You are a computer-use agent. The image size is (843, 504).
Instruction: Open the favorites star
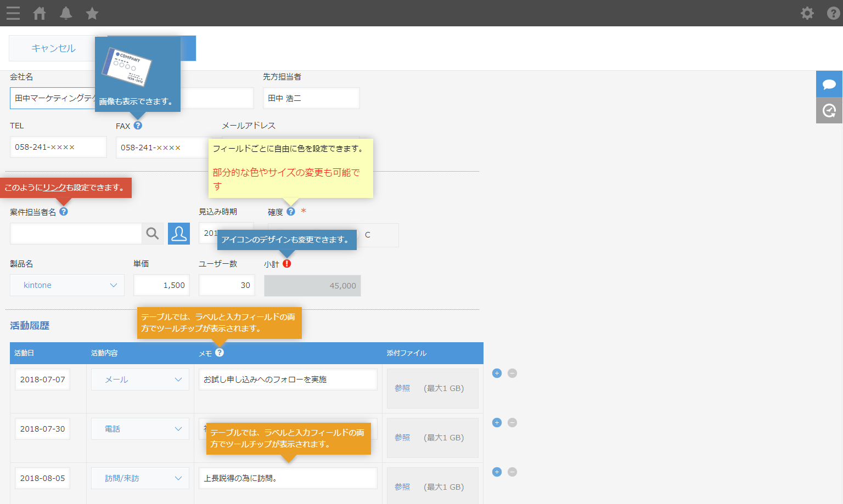tap(92, 13)
